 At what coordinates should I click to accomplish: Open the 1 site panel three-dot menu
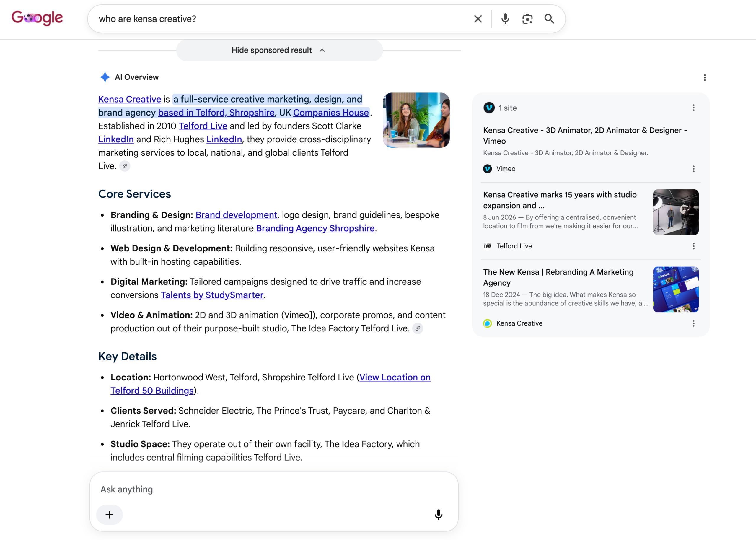pos(693,108)
